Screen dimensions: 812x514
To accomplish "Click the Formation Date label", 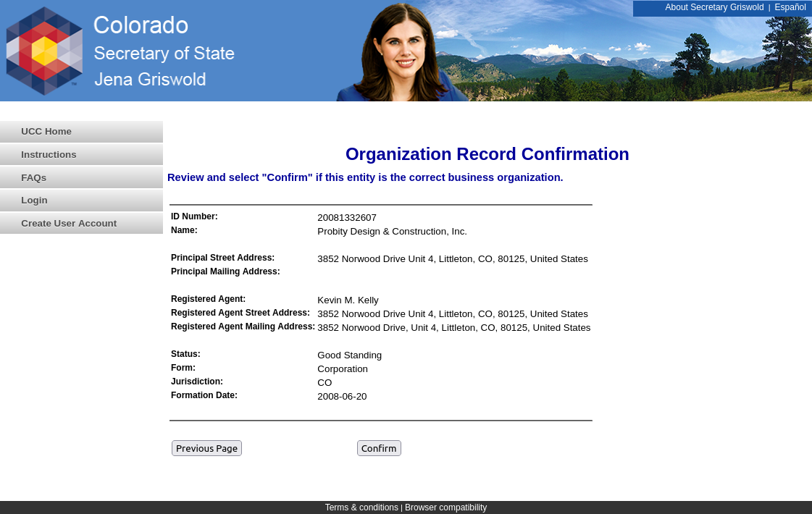I will [204, 395].
